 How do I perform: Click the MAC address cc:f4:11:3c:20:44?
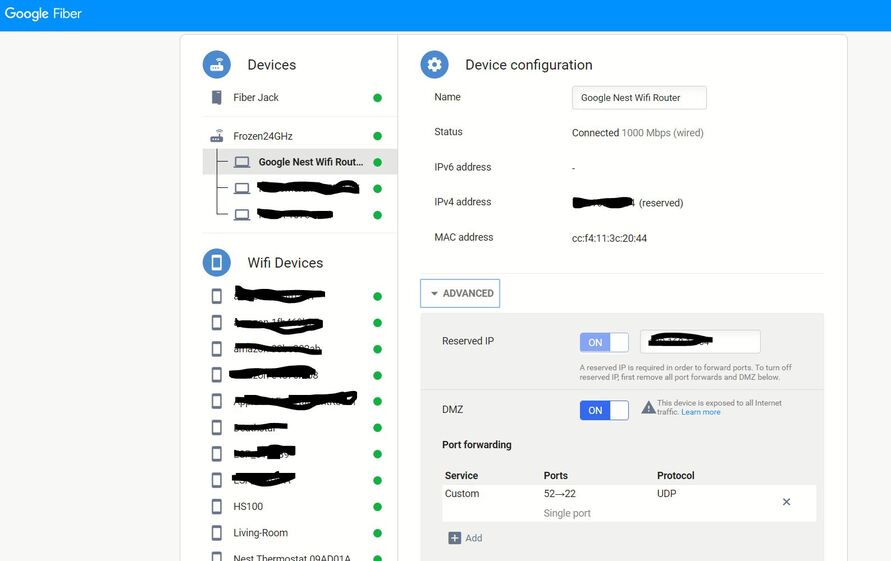(609, 238)
